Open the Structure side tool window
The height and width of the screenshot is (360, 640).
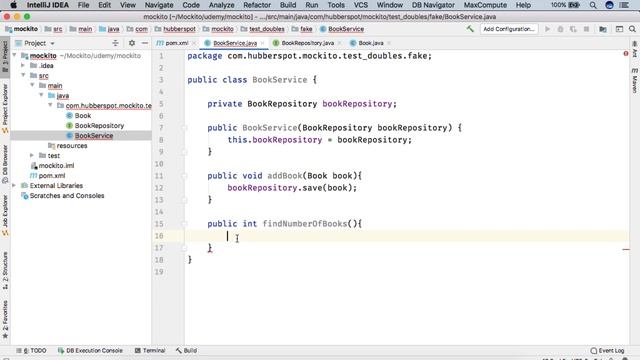click(x=5, y=270)
